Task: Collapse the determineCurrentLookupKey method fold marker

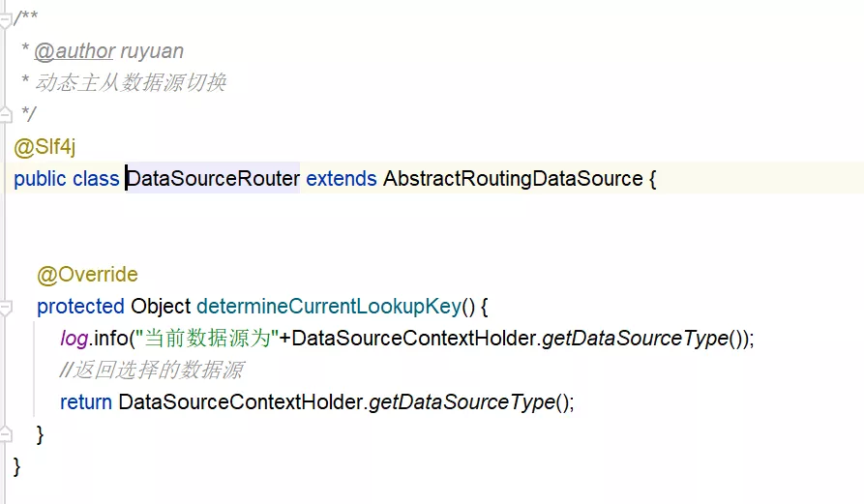Action: pos(6,308)
